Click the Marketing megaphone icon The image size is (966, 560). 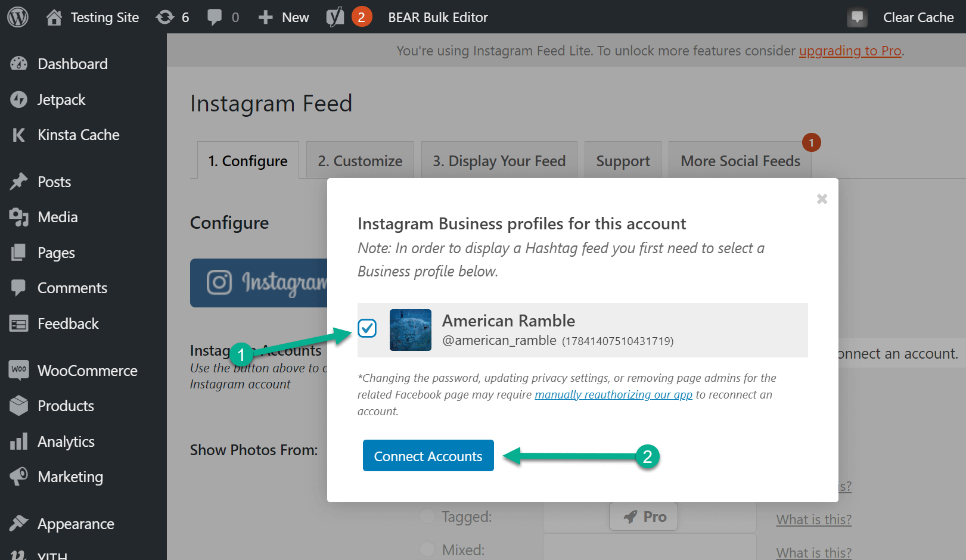(x=20, y=477)
